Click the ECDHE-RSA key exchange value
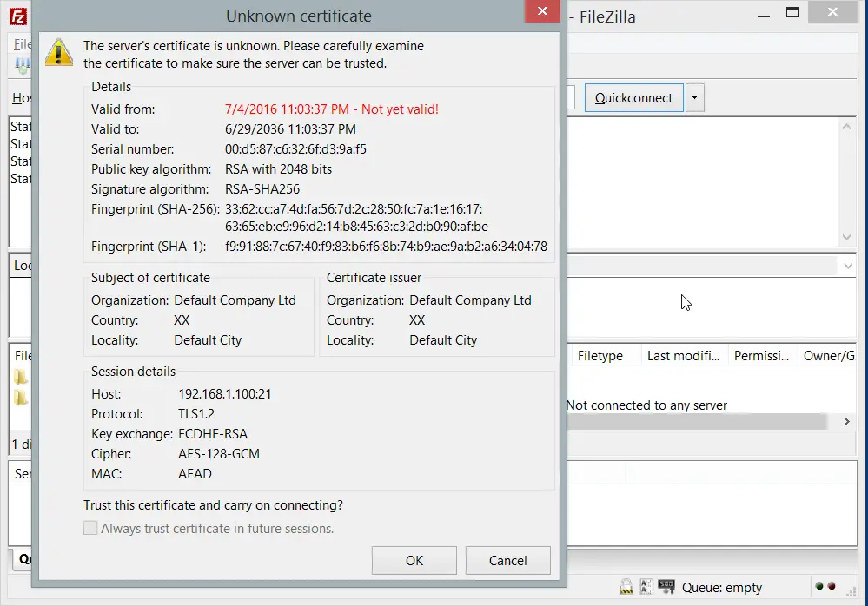Viewport: 868px width, 606px height. (x=213, y=433)
